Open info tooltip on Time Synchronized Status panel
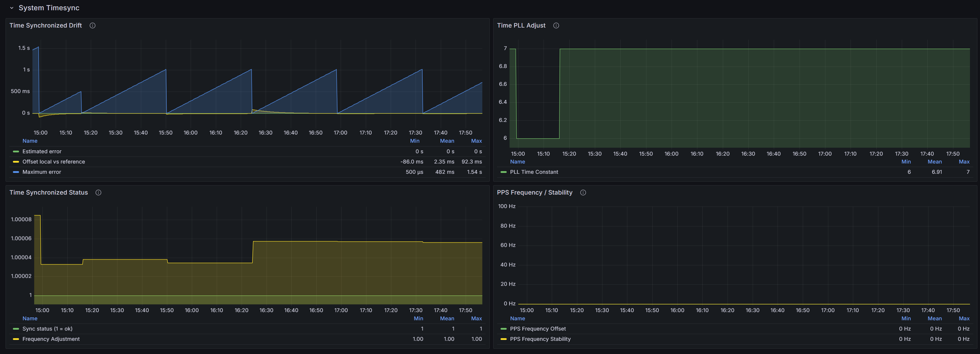Image resolution: width=980 pixels, height=354 pixels. [x=98, y=192]
